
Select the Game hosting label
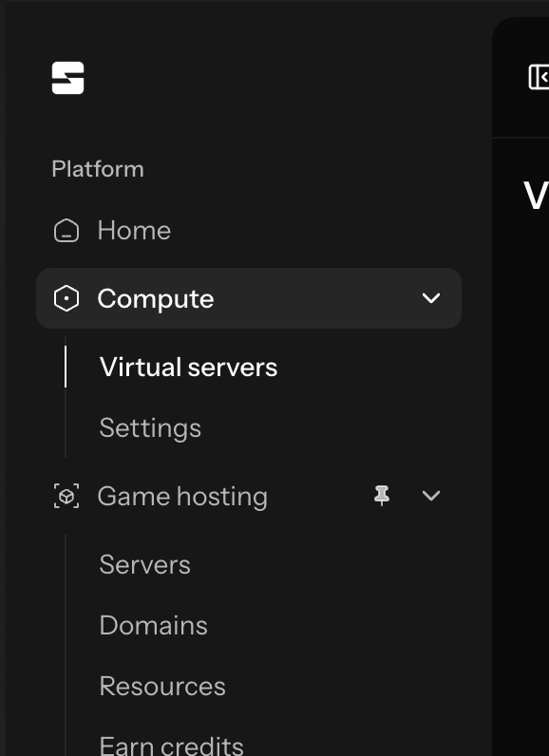(x=182, y=497)
